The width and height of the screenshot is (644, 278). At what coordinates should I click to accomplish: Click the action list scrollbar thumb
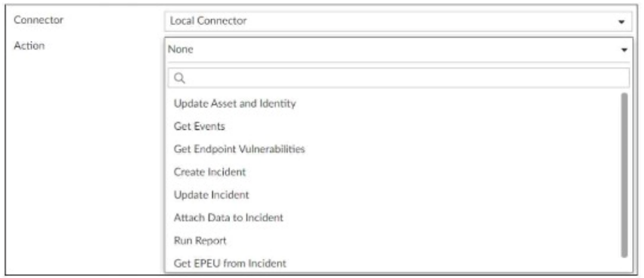624,175
